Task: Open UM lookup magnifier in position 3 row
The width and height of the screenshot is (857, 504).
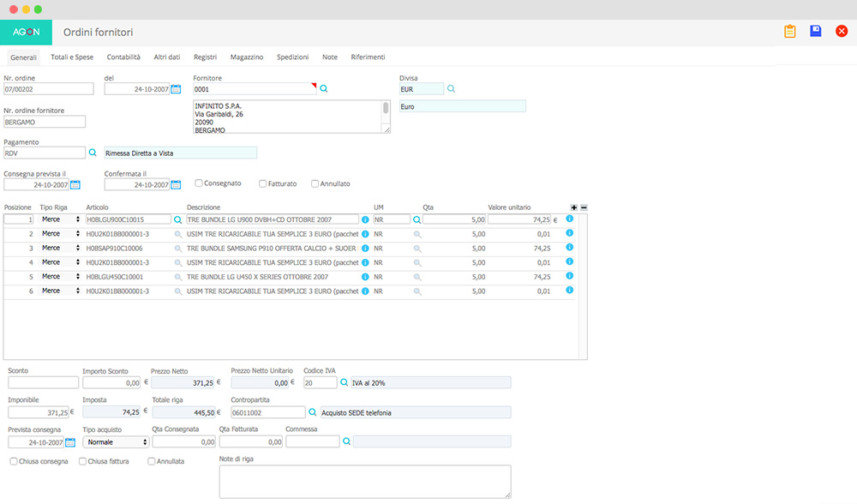Action: coord(417,249)
